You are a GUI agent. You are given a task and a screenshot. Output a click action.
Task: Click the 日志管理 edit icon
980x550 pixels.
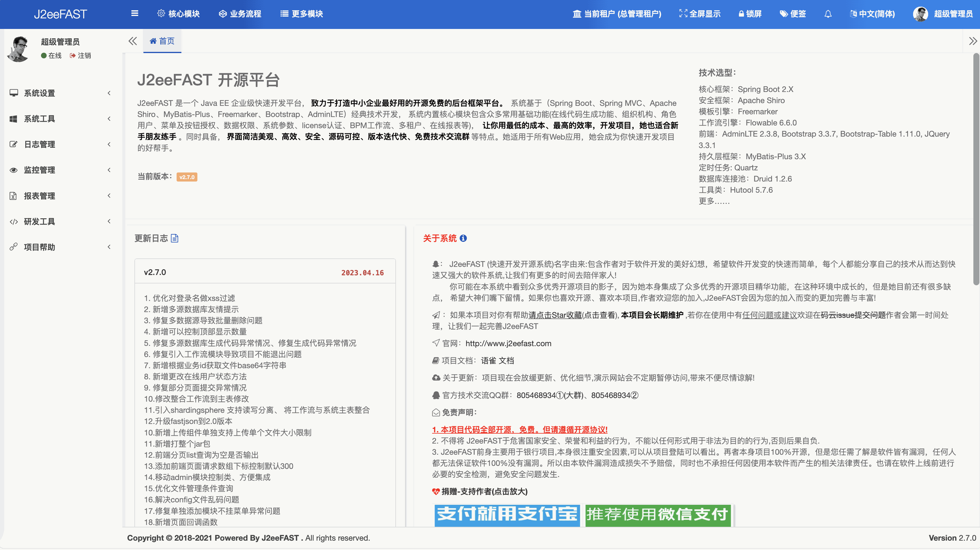pyautogui.click(x=13, y=144)
